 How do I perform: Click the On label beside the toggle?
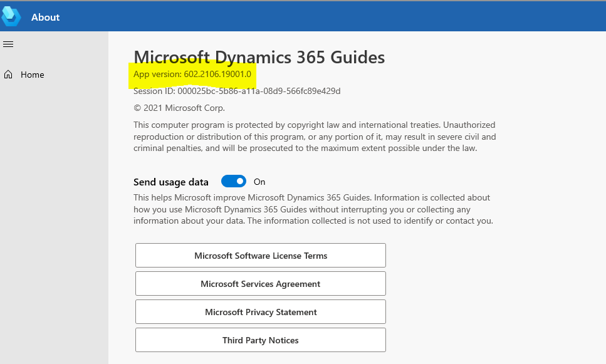259,182
